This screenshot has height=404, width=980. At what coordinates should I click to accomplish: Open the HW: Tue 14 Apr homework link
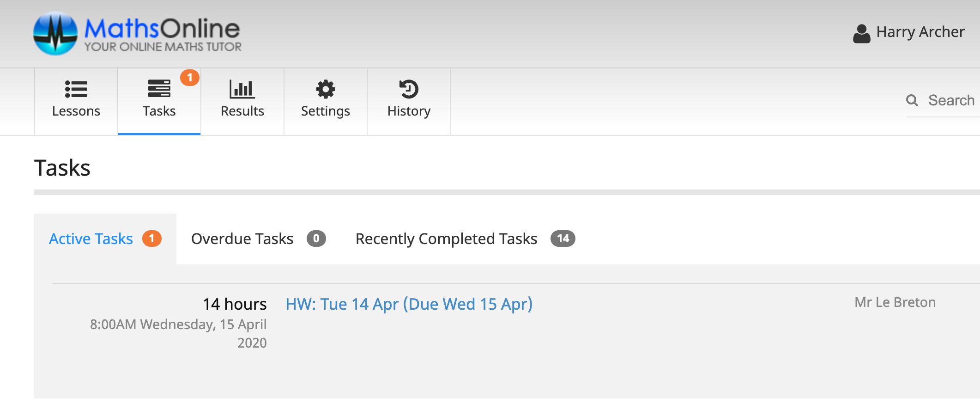[x=409, y=304]
